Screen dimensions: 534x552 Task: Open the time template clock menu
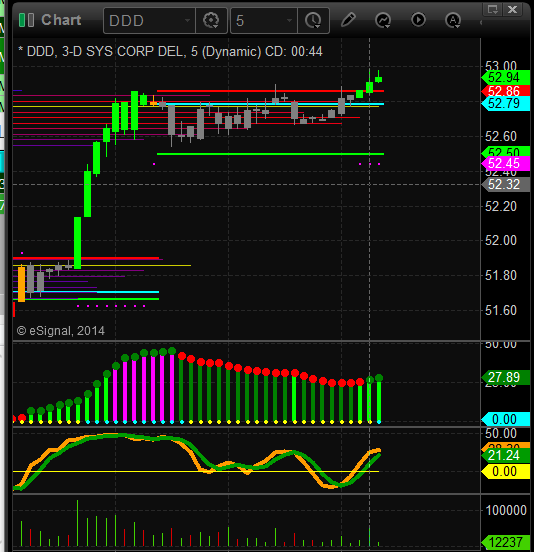click(313, 21)
